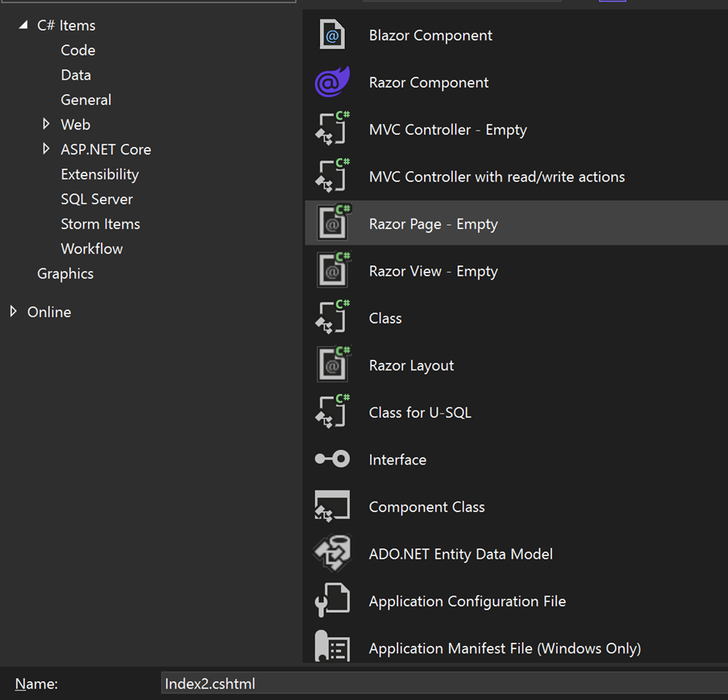Image resolution: width=728 pixels, height=700 pixels.
Task: Select the Blazor Component template icon
Action: click(332, 35)
